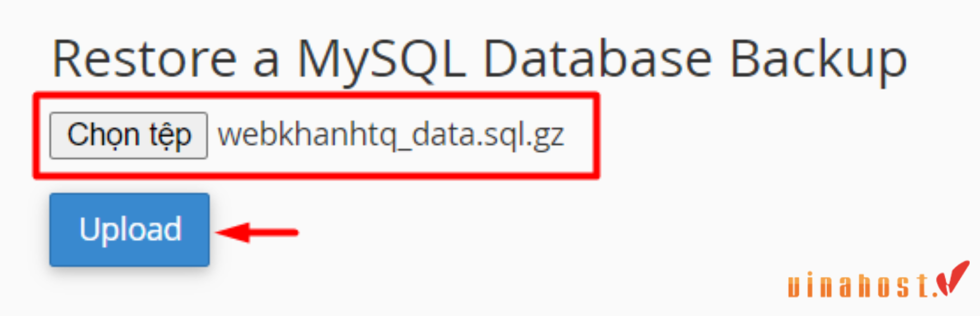980x316 pixels.
Task: Click the vinahost red checkmark icon
Action: coord(953,278)
